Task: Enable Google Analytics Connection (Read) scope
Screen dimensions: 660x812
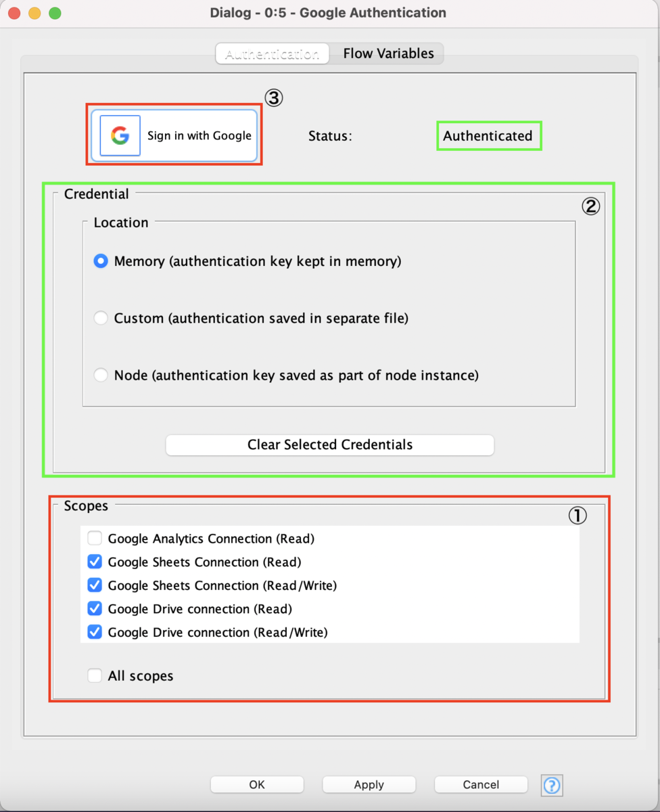Action: click(x=95, y=539)
